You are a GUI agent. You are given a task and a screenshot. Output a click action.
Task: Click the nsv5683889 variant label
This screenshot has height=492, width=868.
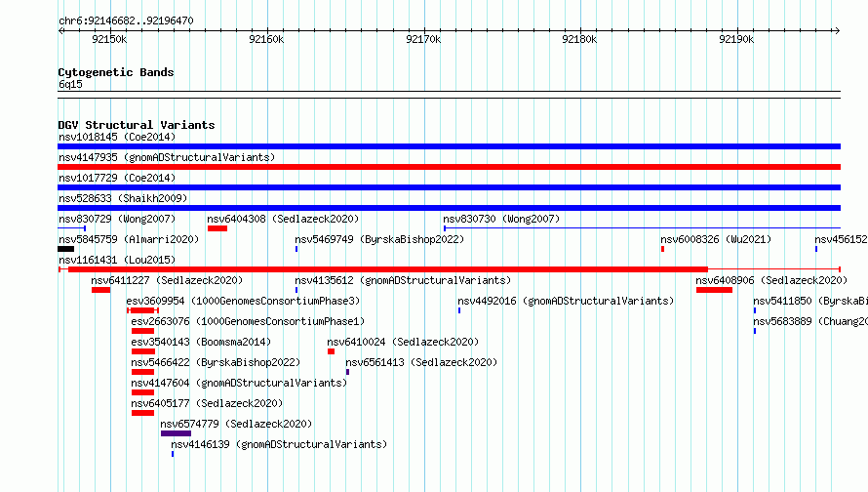coord(810,321)
